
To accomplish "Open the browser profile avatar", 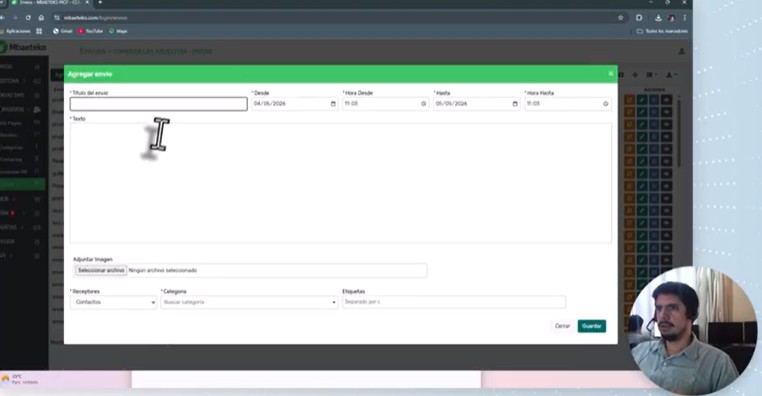I will click(671, 18).
